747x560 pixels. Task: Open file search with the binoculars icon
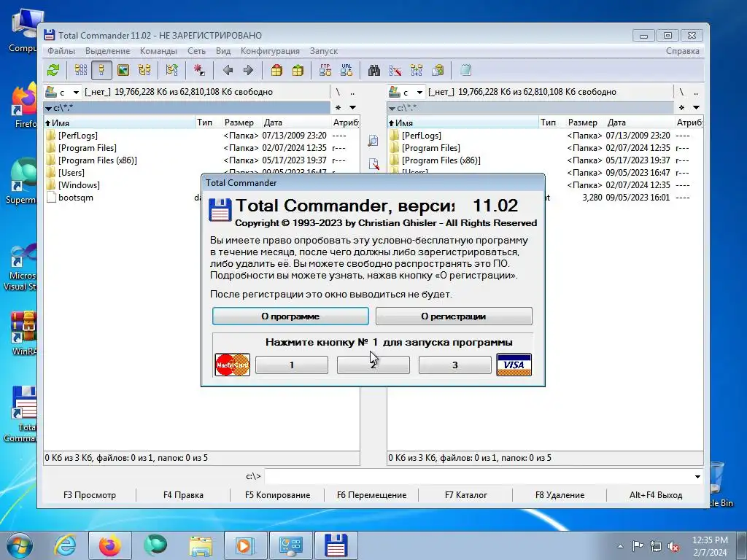(x=374, y=71)
